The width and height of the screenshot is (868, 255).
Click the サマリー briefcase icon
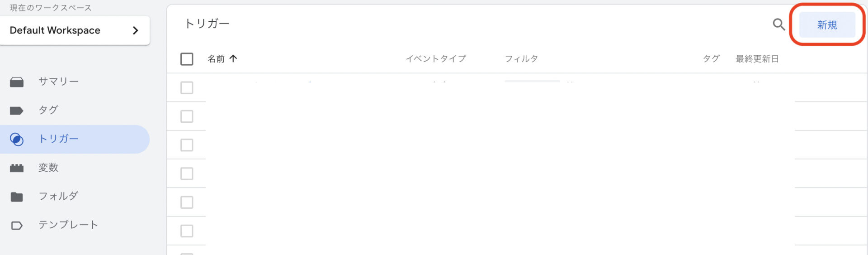point(17,82)
